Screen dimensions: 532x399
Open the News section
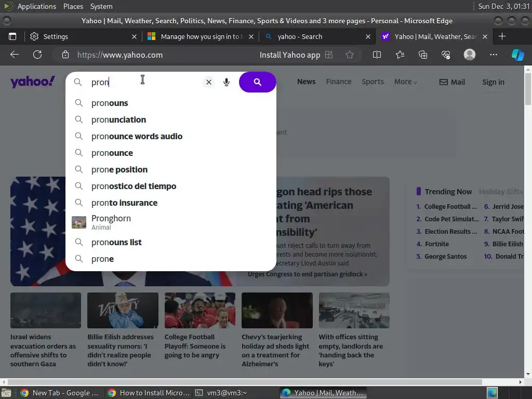click(x=306, y=82)
